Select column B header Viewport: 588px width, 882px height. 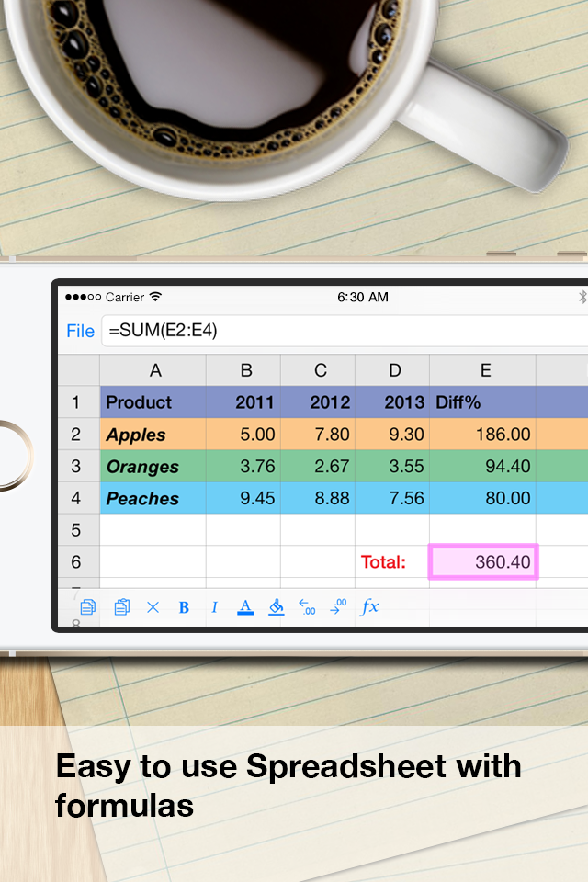[243, 370]
